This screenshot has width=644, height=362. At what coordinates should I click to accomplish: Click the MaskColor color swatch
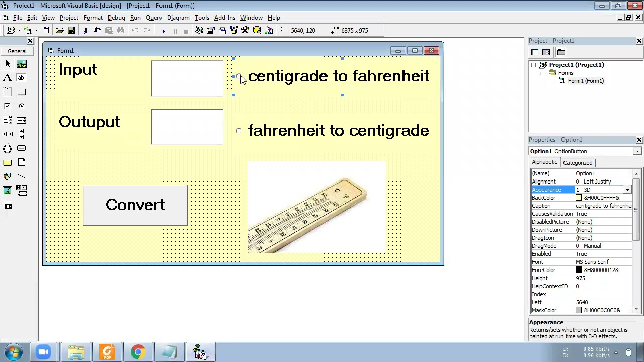click(x=579, y=310)
